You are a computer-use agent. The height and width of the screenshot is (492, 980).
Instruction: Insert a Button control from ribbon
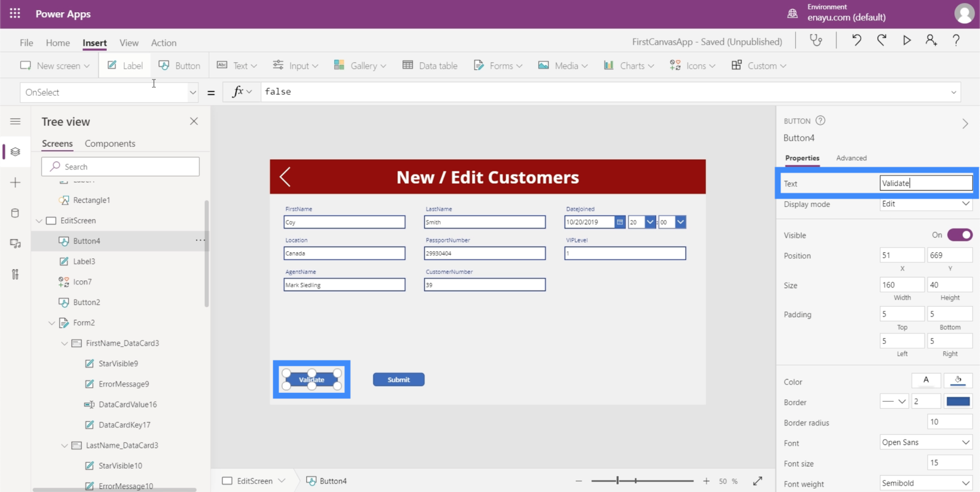tap(179, 65)
